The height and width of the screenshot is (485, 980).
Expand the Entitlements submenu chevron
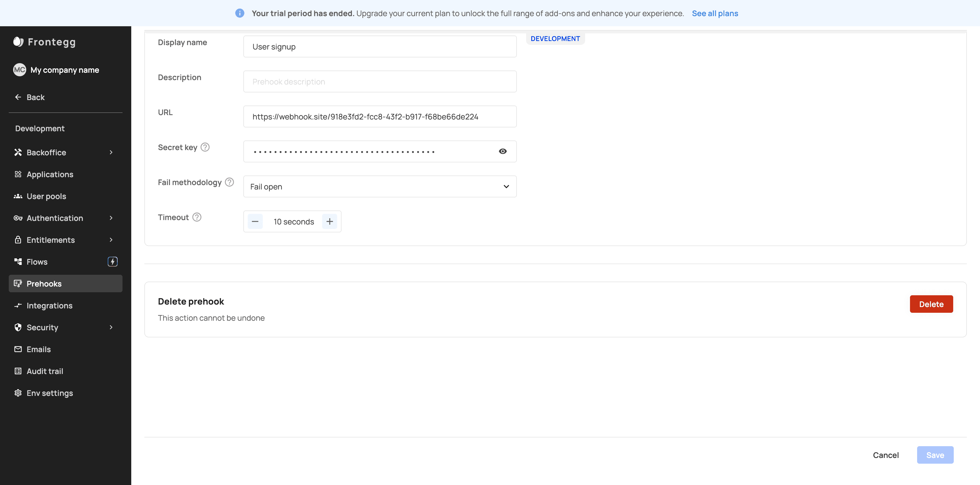click(x=111, y=240)
